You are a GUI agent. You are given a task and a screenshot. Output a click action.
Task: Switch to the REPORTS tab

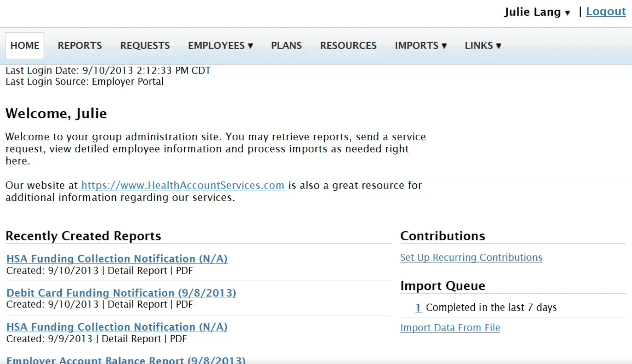coord(79,45)
